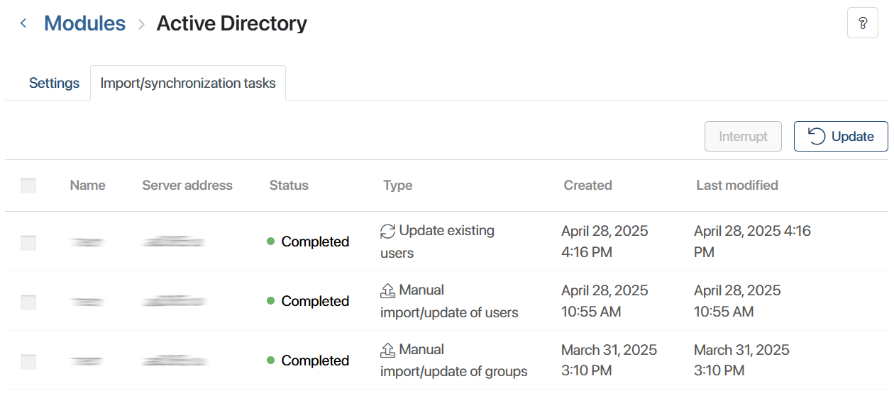Image resolution: width=894 pixels, height=398 pixels.
Task: Click the Server address column header
Action: tap(188, 185)
